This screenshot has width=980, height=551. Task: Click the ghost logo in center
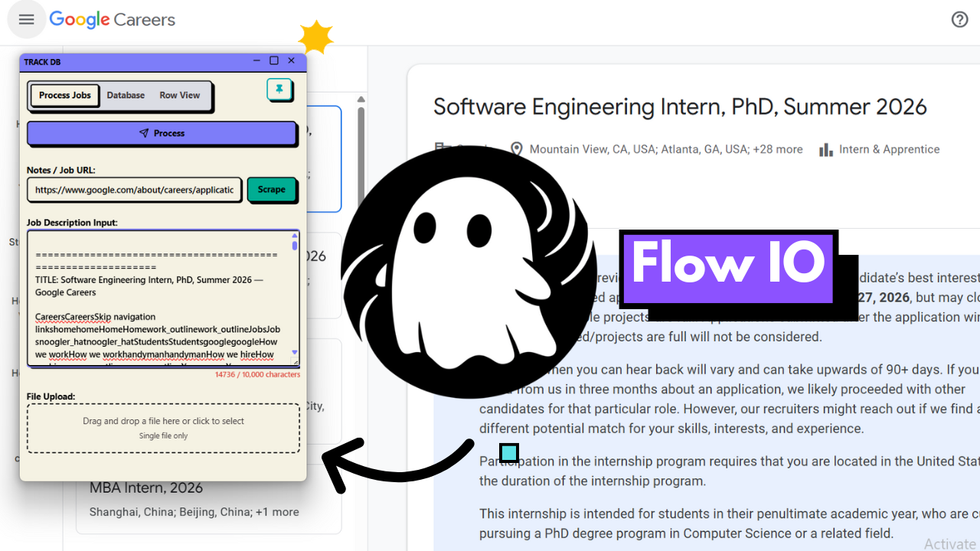[462, 272]
